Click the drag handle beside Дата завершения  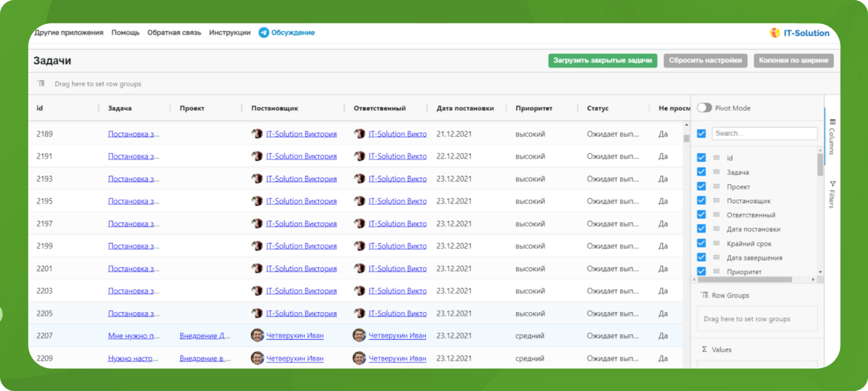click(716, 257)
